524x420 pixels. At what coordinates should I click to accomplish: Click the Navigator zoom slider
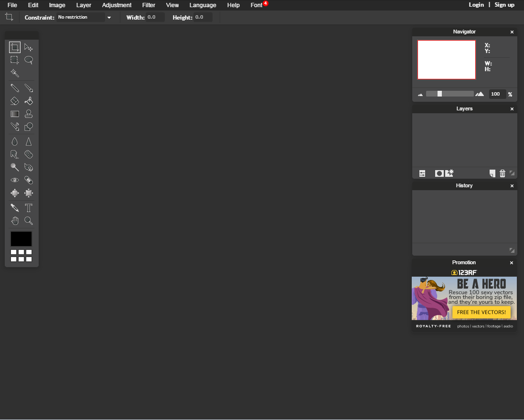[x=449, y=94]
